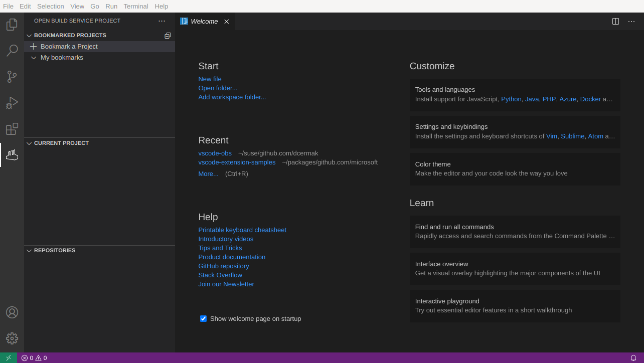Close the Welcome tab
The height and width of the screenshot is (363, 644).
tap(226, 22)
